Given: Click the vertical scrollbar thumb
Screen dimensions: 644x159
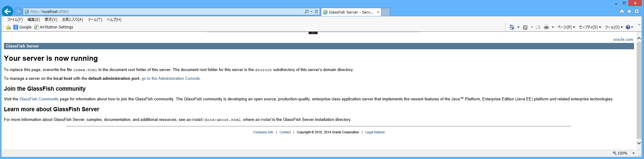Looking at the screenshot, I should pos(639,90).
